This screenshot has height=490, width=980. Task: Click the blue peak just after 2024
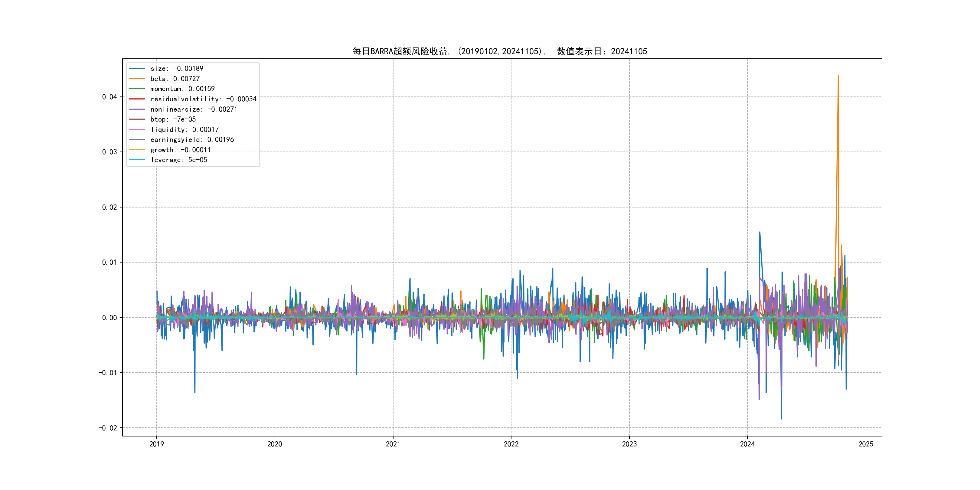(760, 232)
